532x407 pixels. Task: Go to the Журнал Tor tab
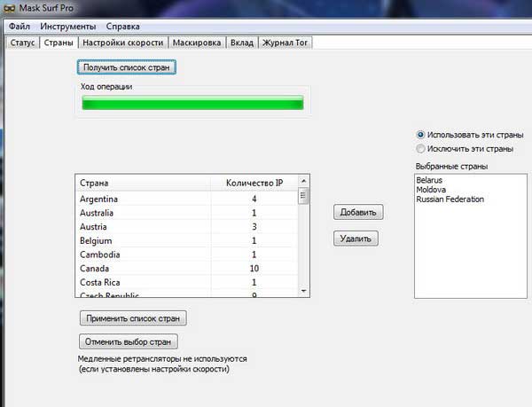point(286,43)
